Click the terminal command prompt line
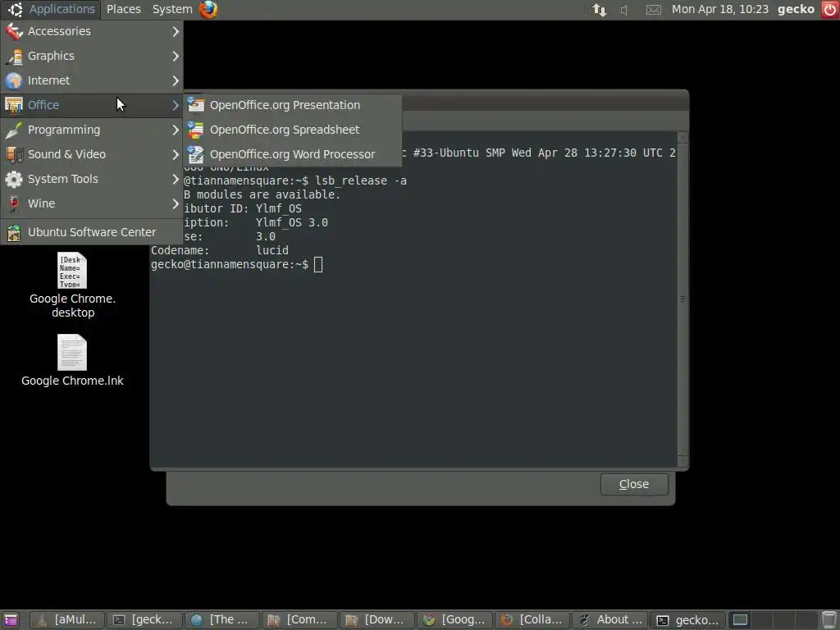Screen dimensions: 840x630 [x=237, y=265]
